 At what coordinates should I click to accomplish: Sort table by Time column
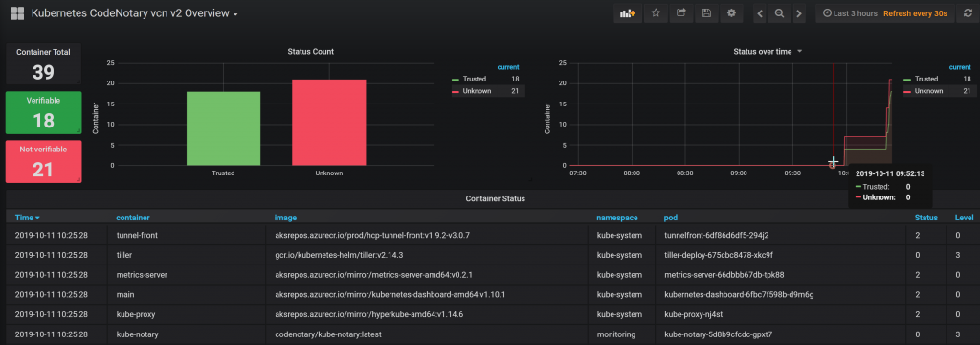[28, 218]
